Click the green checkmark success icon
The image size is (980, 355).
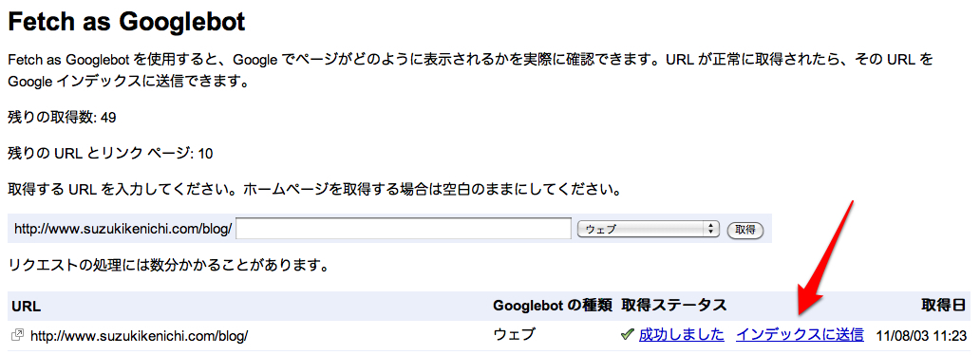coord(628,335)
